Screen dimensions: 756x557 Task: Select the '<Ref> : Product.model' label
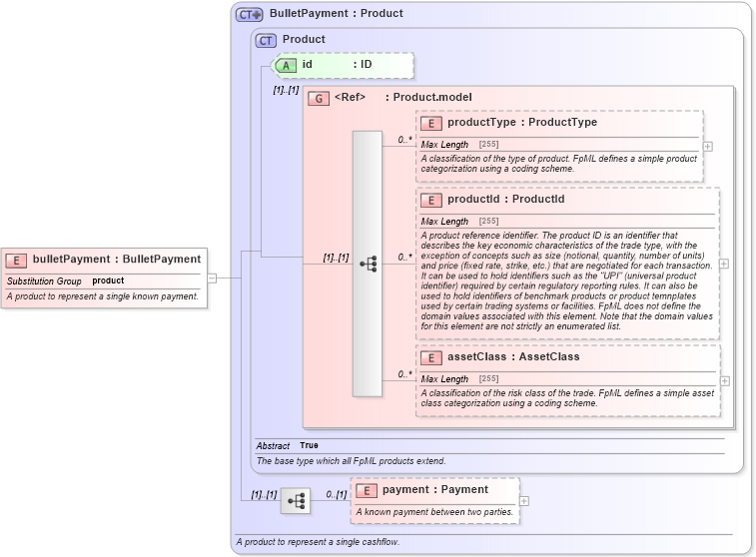click(403, 98)
